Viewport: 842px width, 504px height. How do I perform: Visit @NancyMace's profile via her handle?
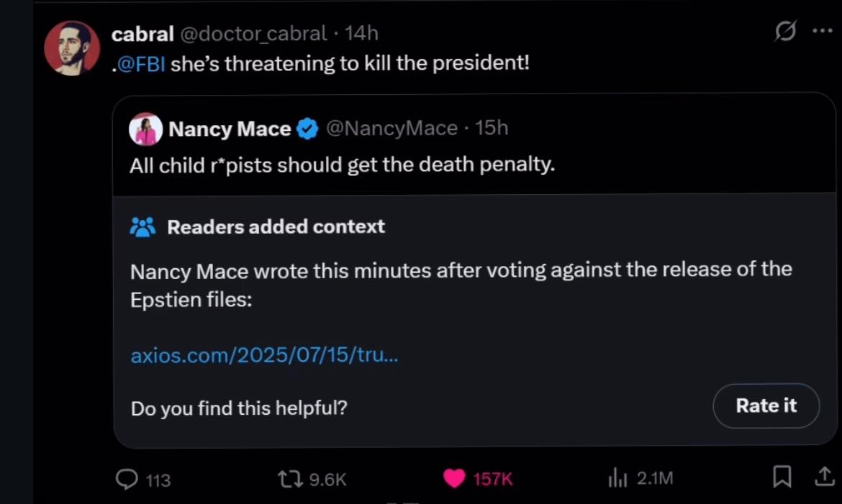tap(392, 128)
